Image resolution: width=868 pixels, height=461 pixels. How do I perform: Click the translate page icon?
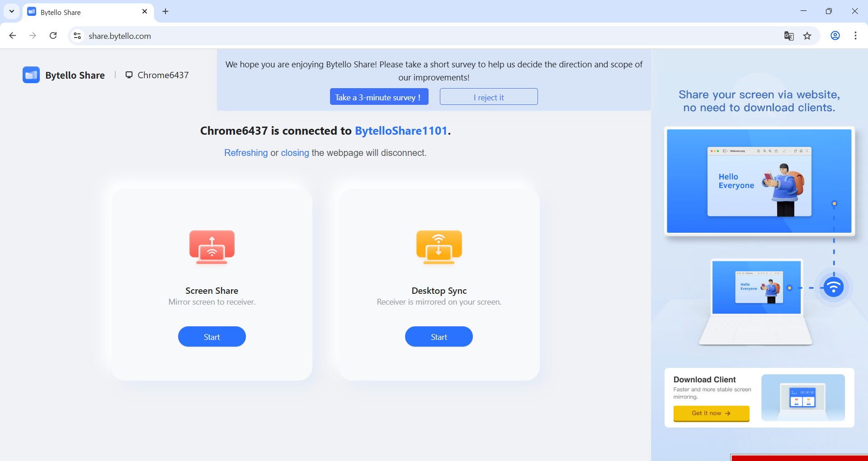click(788, 36)
